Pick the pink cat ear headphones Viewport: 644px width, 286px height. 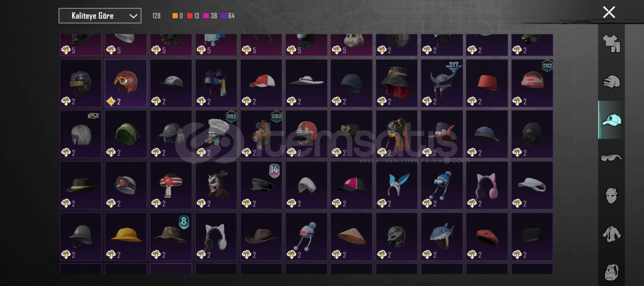[x=487, y=185]
